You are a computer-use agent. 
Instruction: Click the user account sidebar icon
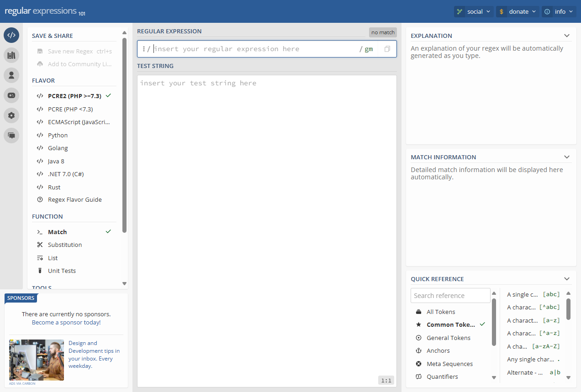pyautogui.click(x=11, y=75)
